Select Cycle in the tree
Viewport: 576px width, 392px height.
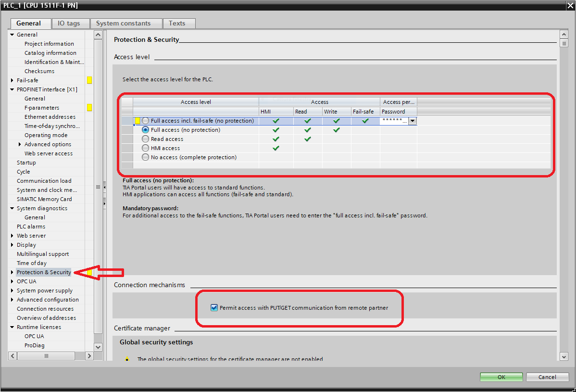click(24, 172)
